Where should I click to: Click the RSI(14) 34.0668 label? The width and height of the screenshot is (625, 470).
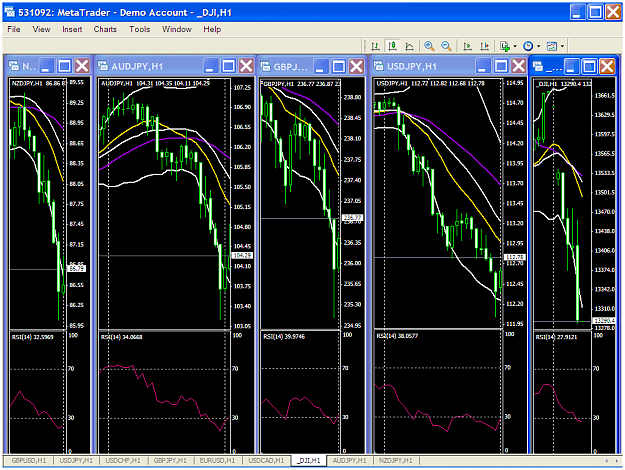pyautogui.click(x=122, y=337)
